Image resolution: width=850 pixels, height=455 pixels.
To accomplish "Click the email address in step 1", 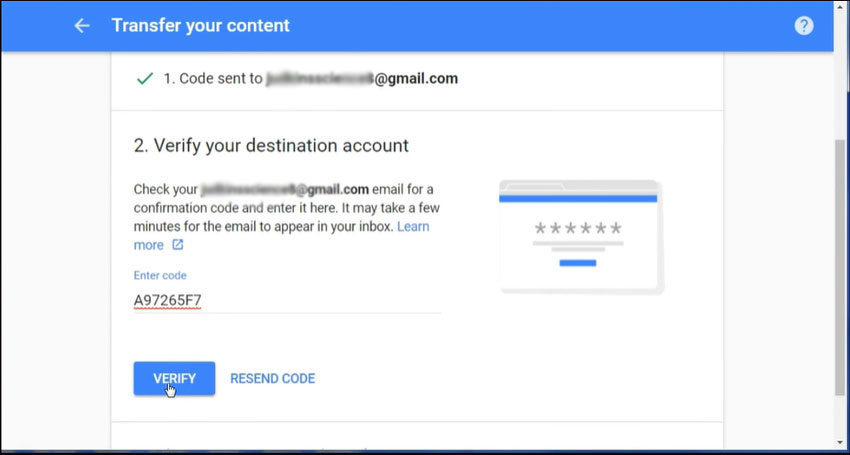I will click(x=362, y=78).
